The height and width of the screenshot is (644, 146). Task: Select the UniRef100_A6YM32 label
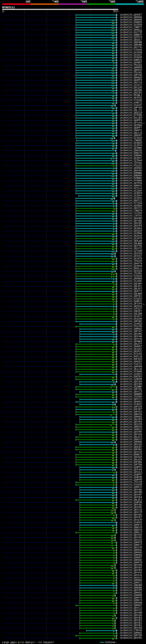pyautogui.click(x=131, y=98)
